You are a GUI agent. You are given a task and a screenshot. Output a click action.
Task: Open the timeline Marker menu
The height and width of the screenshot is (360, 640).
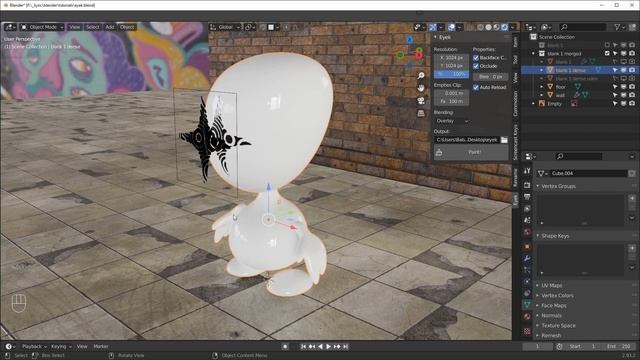point(101,347)
